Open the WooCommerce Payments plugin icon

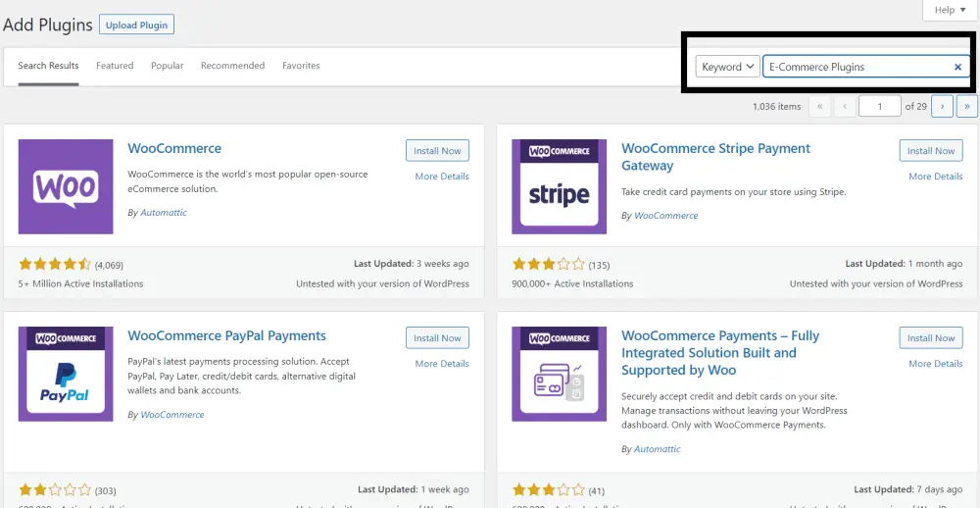click(x=559, y=374)
